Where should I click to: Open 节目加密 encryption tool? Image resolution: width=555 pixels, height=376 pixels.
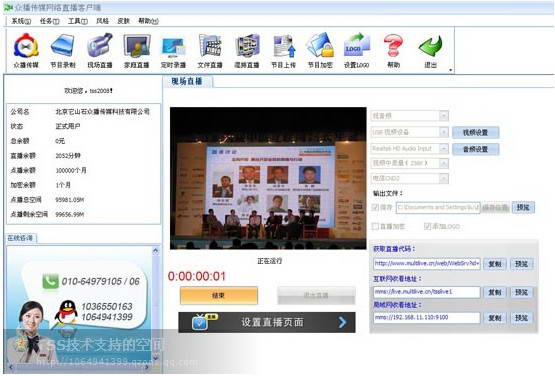[x=320, y=45]
